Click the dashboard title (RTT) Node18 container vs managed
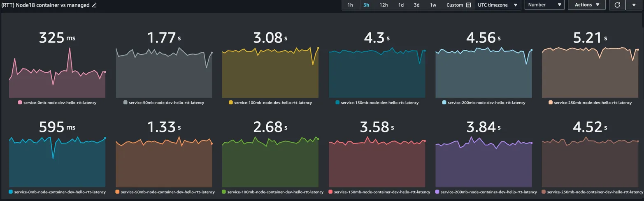Image resolution: width=644 pixels, height=201 pixels. click(x=45, y=5)
